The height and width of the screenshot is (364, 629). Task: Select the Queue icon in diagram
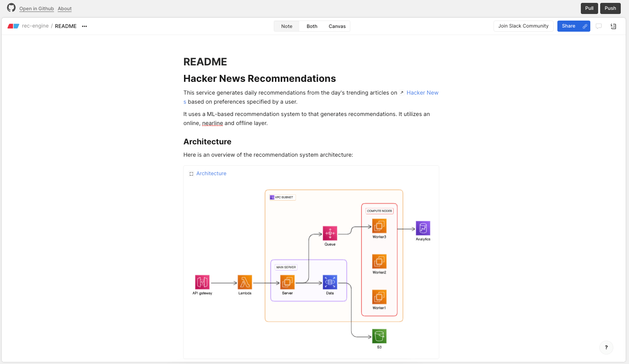coord(330,233)
